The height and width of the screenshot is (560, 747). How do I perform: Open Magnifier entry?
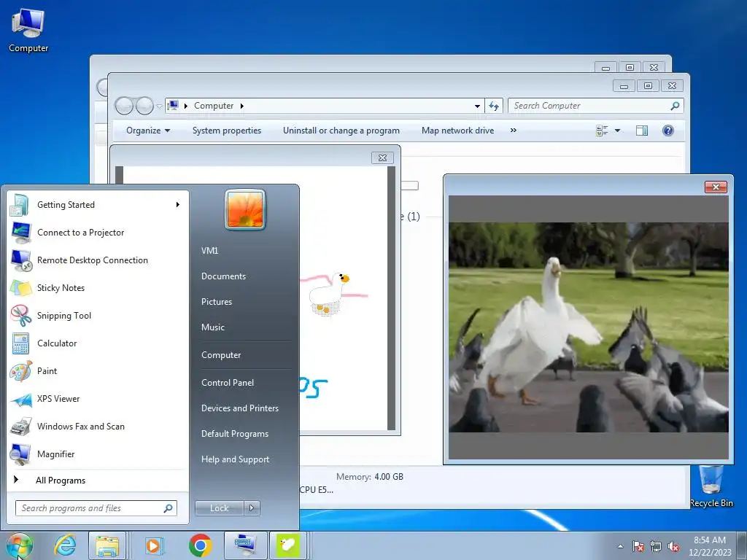coord(98,454)
